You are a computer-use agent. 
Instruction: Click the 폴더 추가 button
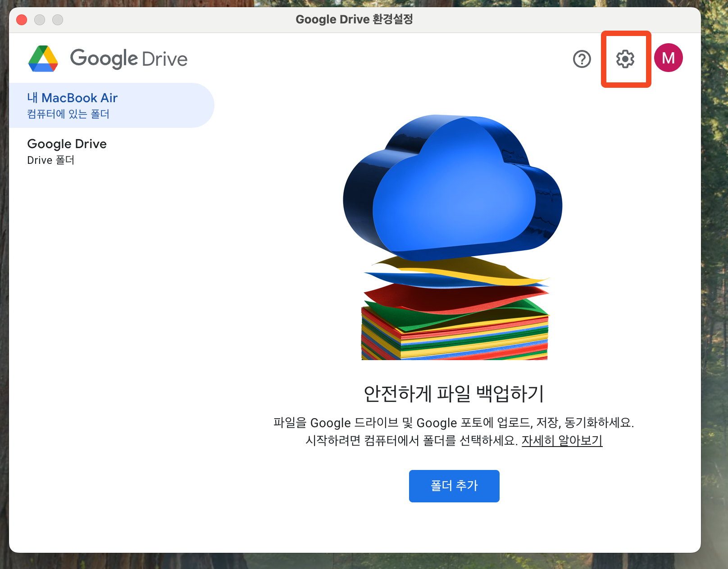pos(454,486)
